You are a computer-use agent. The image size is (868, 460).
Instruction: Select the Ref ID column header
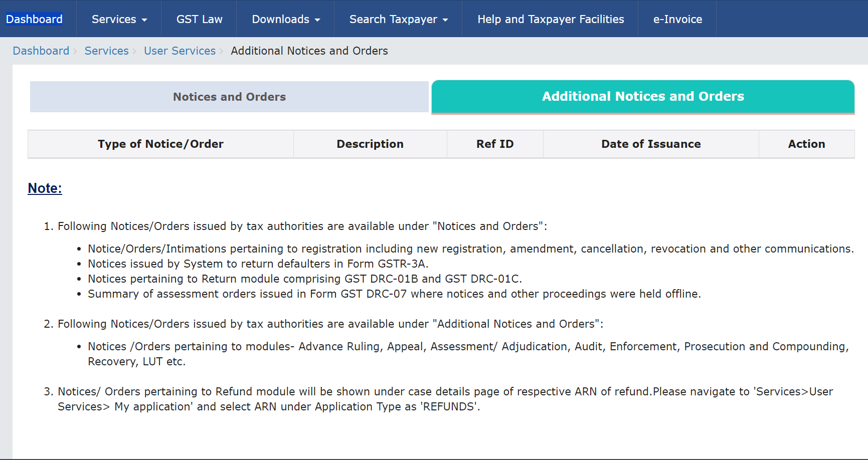494,144
